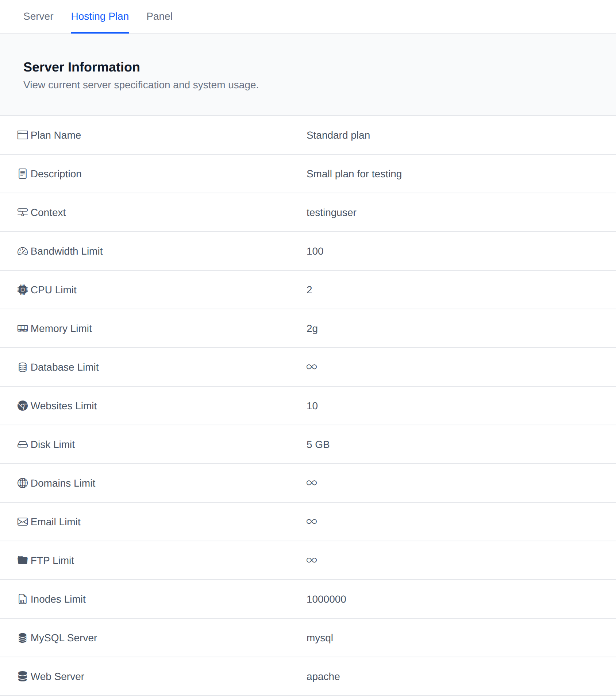The width and height of the screenshot is (616, 696).
Task: Click the browser icon beside Websites Limit
Action: point(23,406)
